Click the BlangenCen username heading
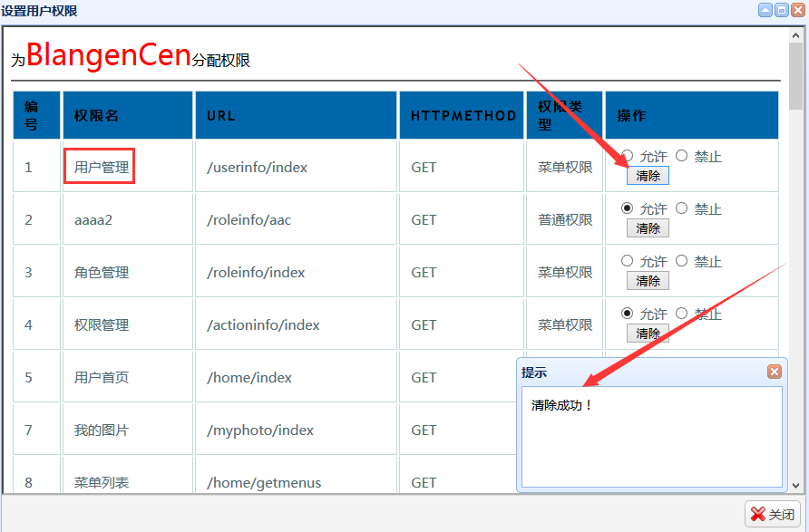The image size is (809, 532). [x=108, y=54]
